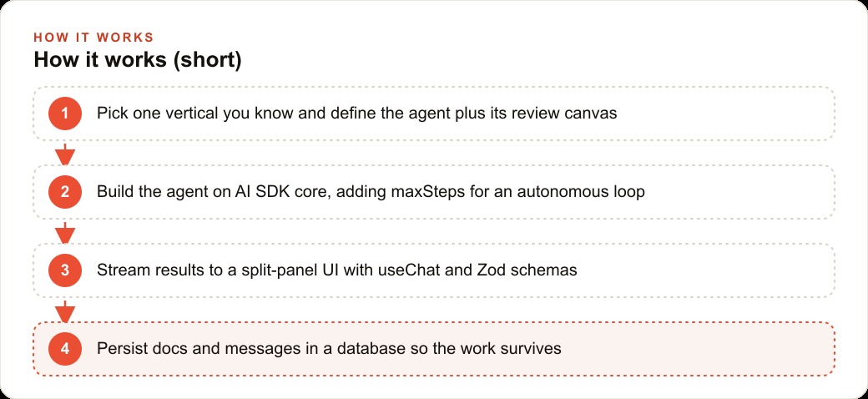
Task: Click the arrow pointing to step 4
Action: pyautogui.click(x=65, y=311)
